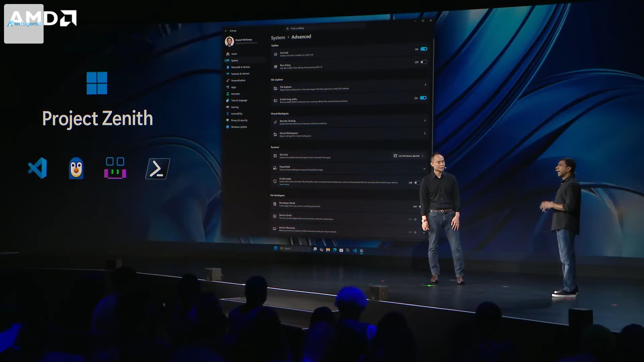Open Time & language via its globe icon
The image size is (644, 362).
click(228, 100)
